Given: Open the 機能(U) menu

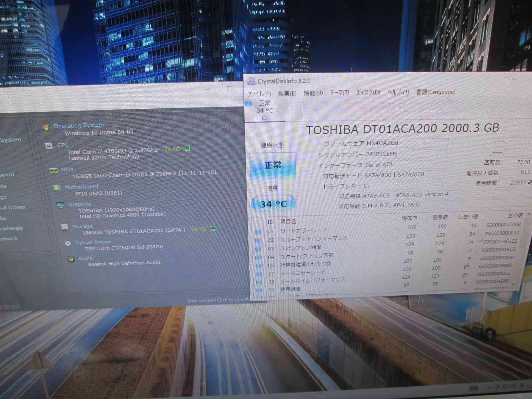Looking at the screenshot, I should coord(313,93).
